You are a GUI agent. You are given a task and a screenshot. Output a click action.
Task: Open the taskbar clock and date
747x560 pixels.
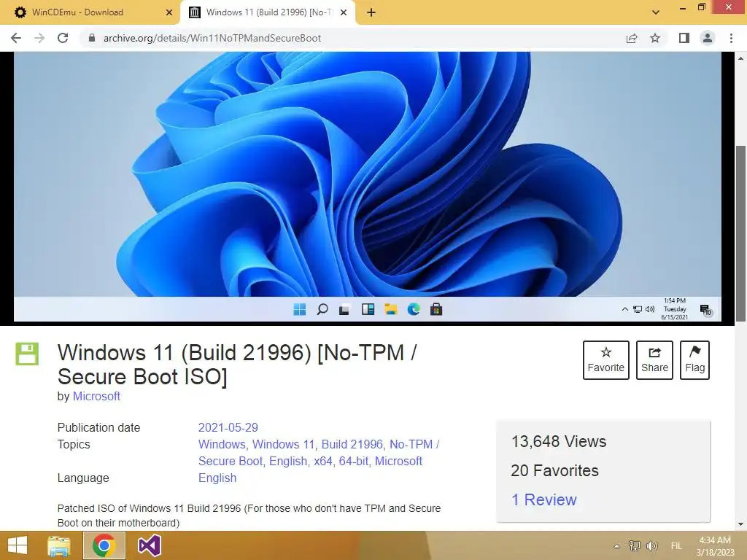[715, 546]
